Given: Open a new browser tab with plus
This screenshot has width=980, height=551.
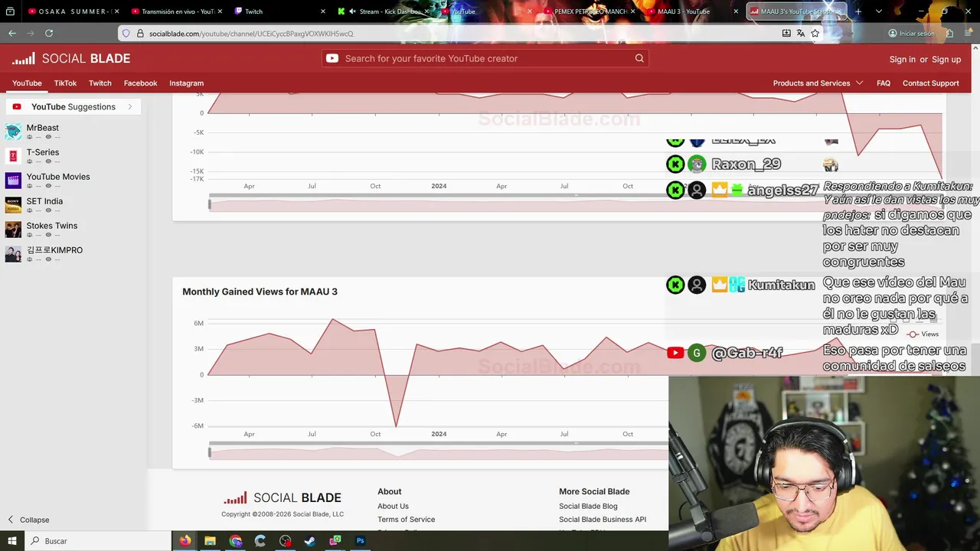Looking at the screenshot, I should (x=858, y=11).
